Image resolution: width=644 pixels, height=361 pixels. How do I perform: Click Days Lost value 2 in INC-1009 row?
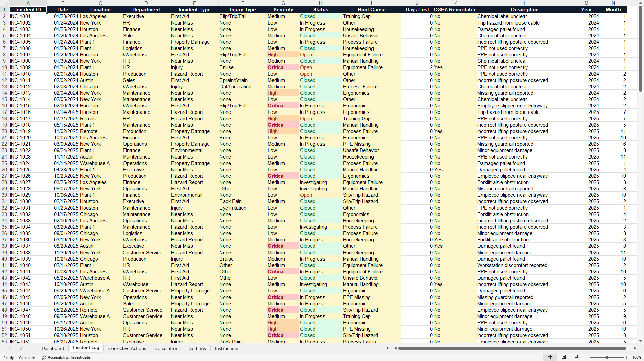click(417, 67)
